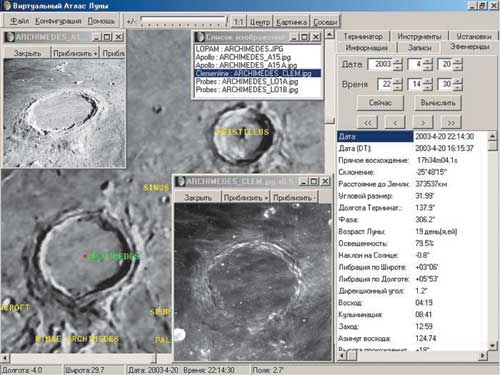Click Приблизить + in ARCHIMEDES_A15 window
This screenshot has height=375, width=500.
tap(75, 53)
